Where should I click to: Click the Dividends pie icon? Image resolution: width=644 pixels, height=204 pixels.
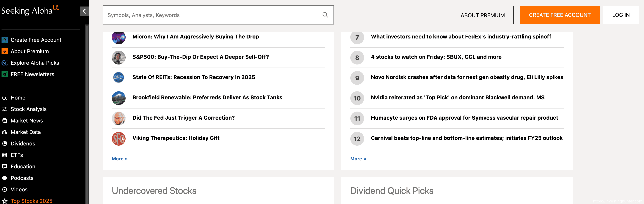click(5, 144)
